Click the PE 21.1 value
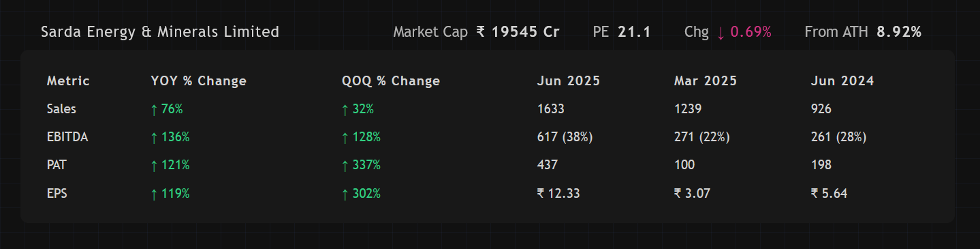Viewport: 980px width, 249px height. pyautogui.click(x=634, y=31)
